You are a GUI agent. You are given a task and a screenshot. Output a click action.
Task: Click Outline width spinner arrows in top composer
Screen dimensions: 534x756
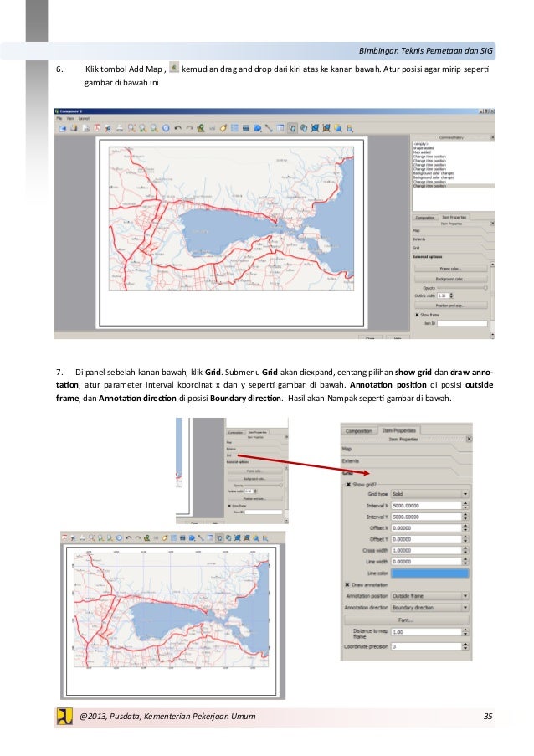pos(451,296)
